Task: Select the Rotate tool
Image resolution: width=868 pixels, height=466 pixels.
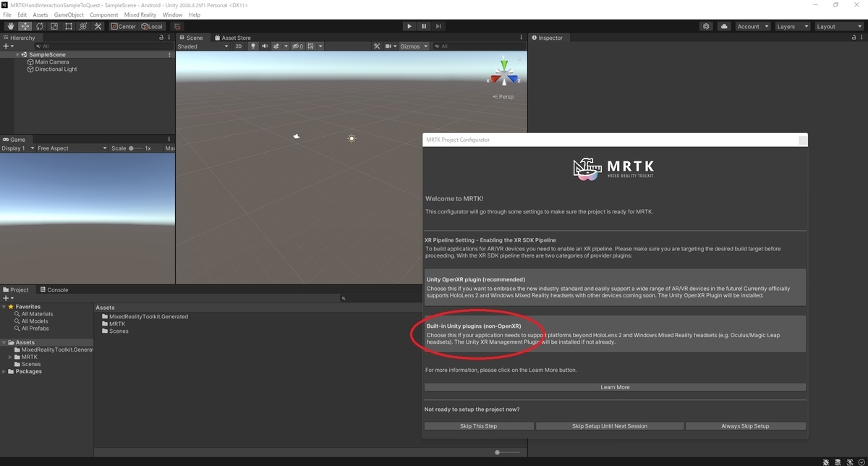Action: pos(39,26)
